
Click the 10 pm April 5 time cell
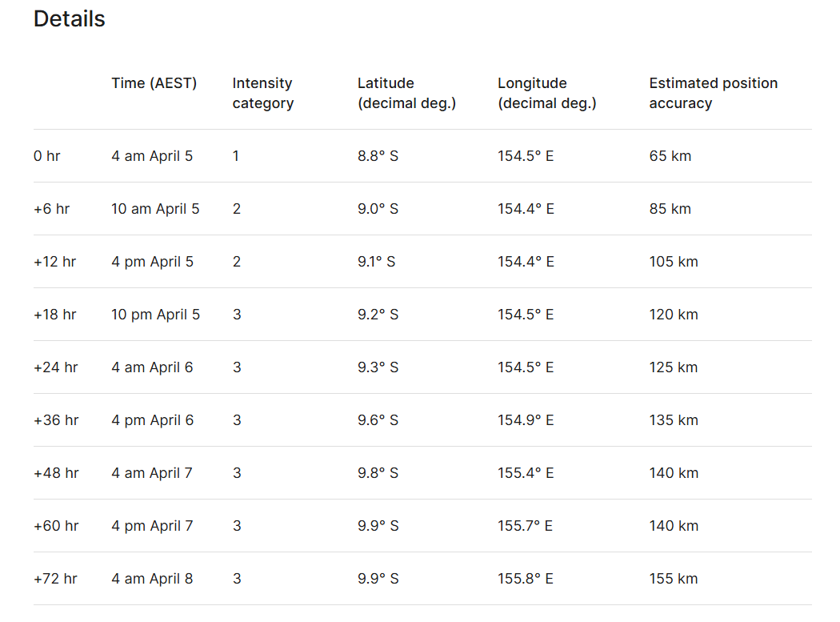[x=155, y=315]
